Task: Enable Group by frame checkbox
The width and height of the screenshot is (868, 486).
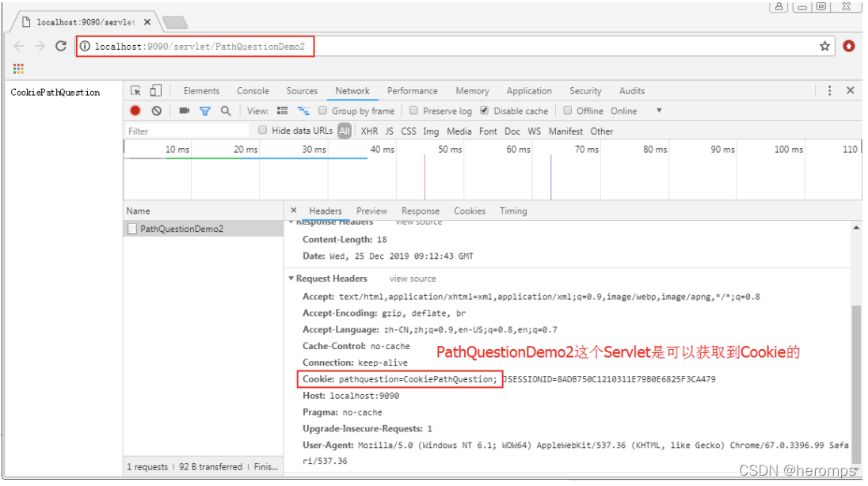Action: pyautogui.click(x=323, y=110)
